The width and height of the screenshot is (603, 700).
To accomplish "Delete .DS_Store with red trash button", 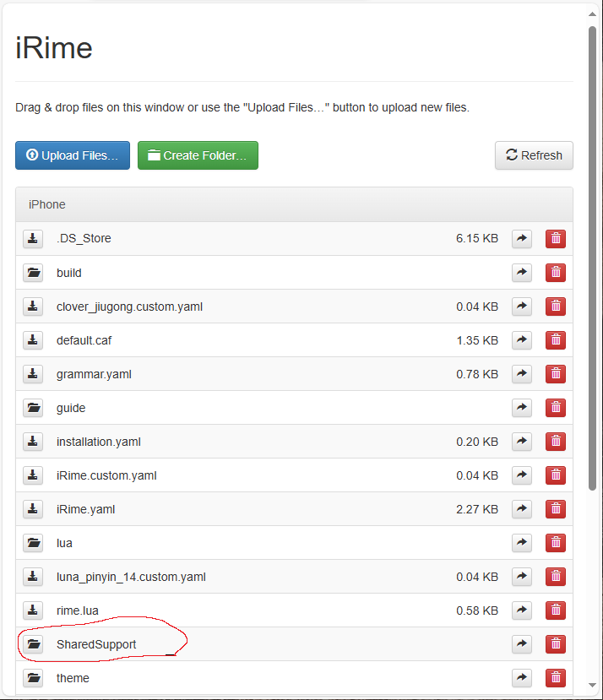I will [556, 238].
